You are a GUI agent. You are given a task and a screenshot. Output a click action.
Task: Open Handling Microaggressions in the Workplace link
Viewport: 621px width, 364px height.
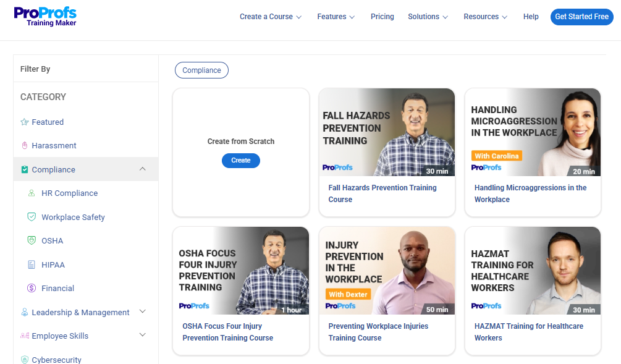click(x=530, y=193)
